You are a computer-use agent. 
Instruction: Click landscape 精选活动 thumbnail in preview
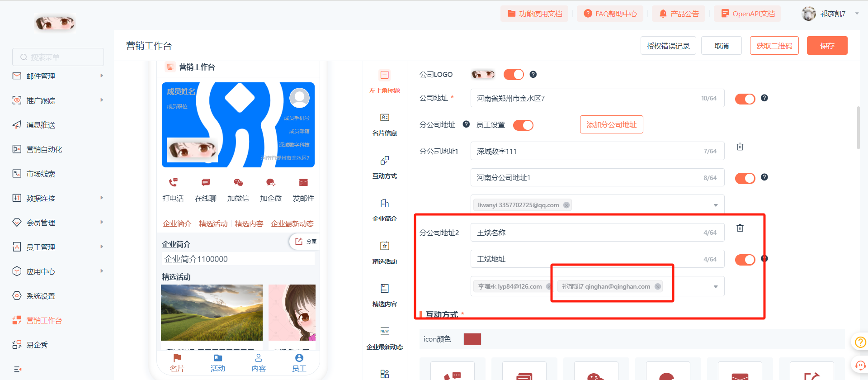[x=212, y=313]
